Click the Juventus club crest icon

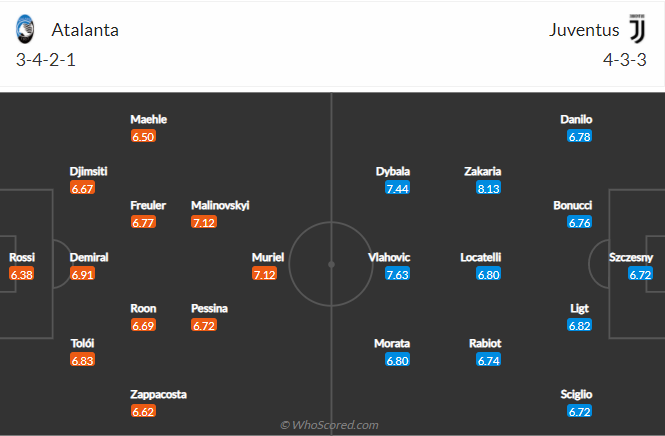(x=637, y=29)
